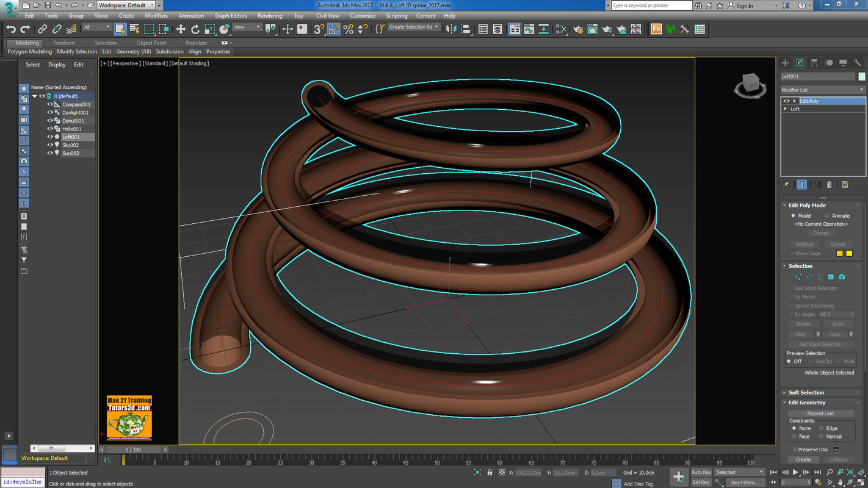Toggle visibility of Edit Poly modifier
The width and height of the screenshot is (868, 488).
[x=786, y=101]
